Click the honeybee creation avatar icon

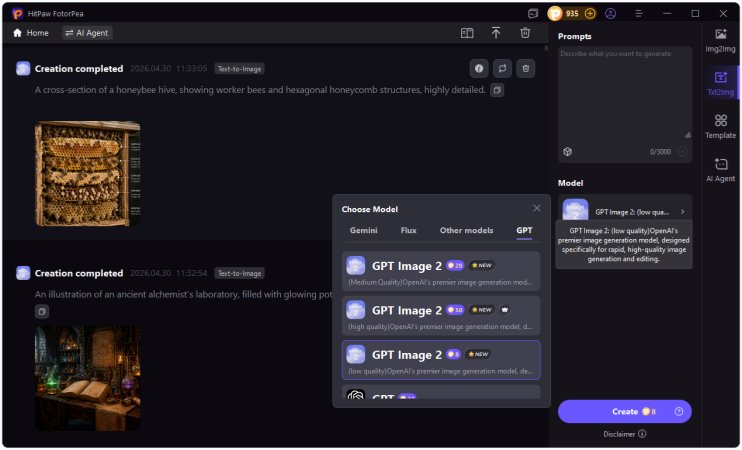23,69
